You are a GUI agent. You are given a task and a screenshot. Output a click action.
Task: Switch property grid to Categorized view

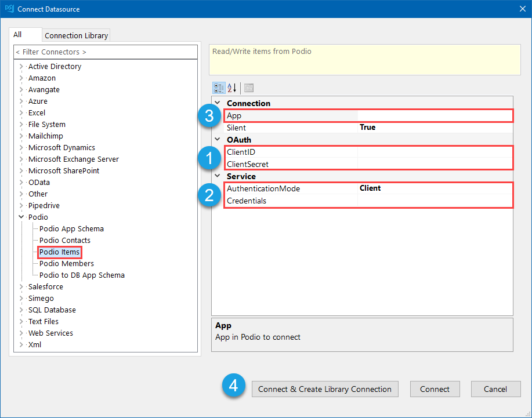coord(219,88)
